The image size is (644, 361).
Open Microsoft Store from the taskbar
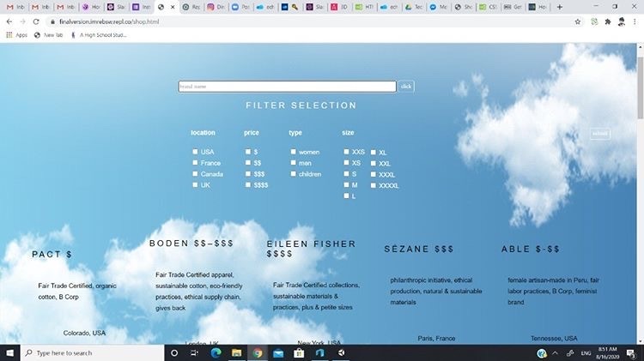coord(299,352)
